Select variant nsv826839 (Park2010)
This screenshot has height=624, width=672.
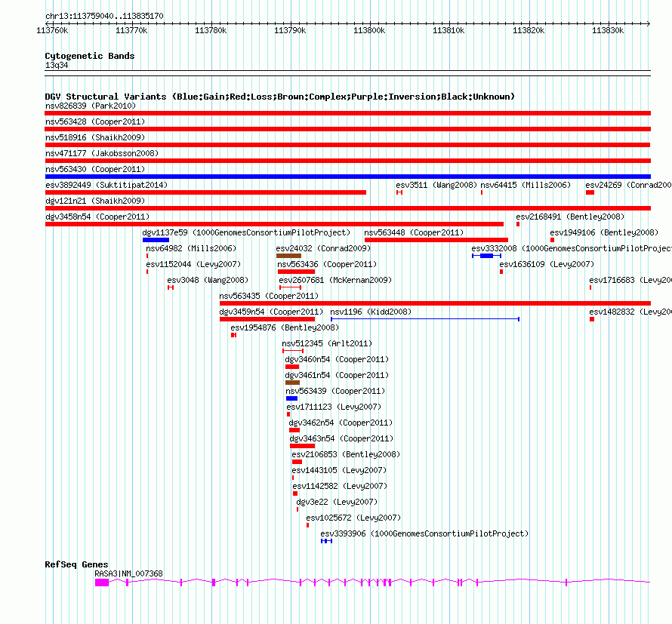point(91,106)
